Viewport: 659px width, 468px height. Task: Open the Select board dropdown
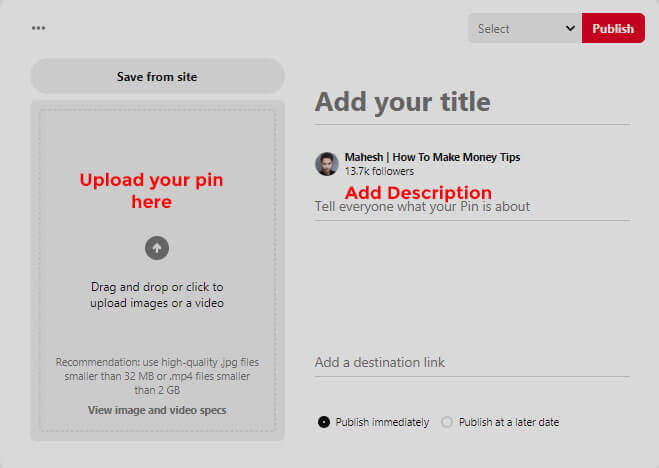pyautogui.click(x=525, y=28)
